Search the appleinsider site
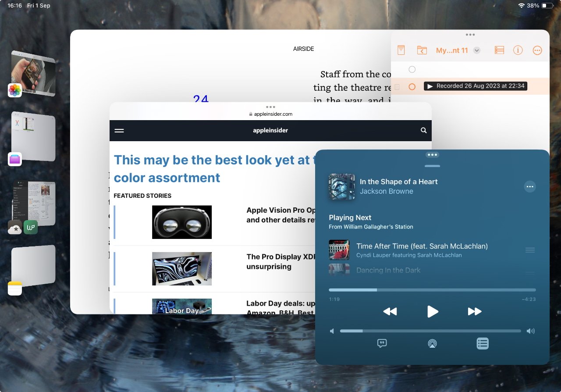The height and width of the screenshot is (392, 561). click(x=423, y=130)
